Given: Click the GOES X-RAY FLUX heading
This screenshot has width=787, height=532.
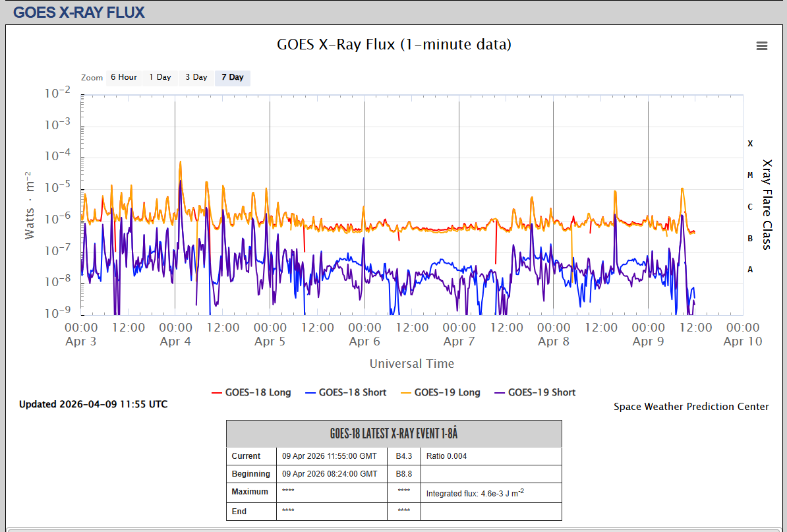Looking at the screenshot, I should point(79,12).
